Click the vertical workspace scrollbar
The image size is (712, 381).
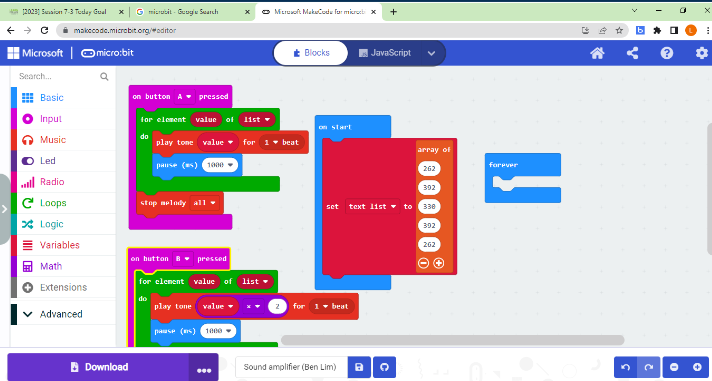(709, 188)
